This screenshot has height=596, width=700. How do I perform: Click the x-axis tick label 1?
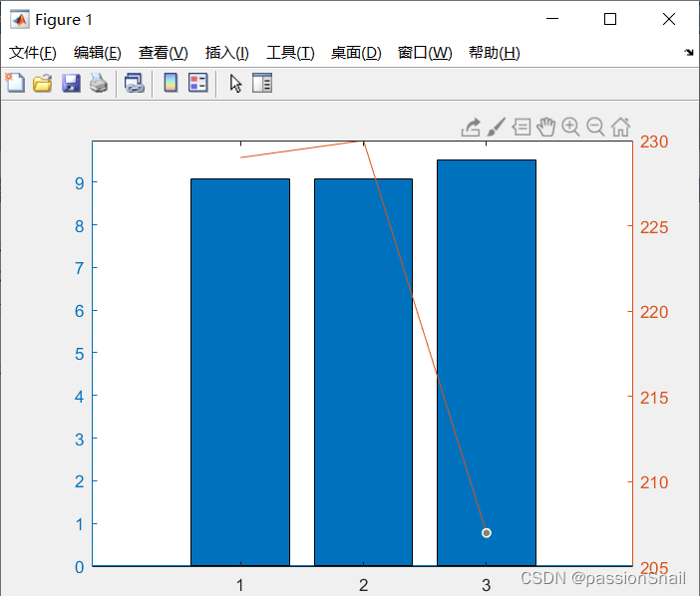240,585
